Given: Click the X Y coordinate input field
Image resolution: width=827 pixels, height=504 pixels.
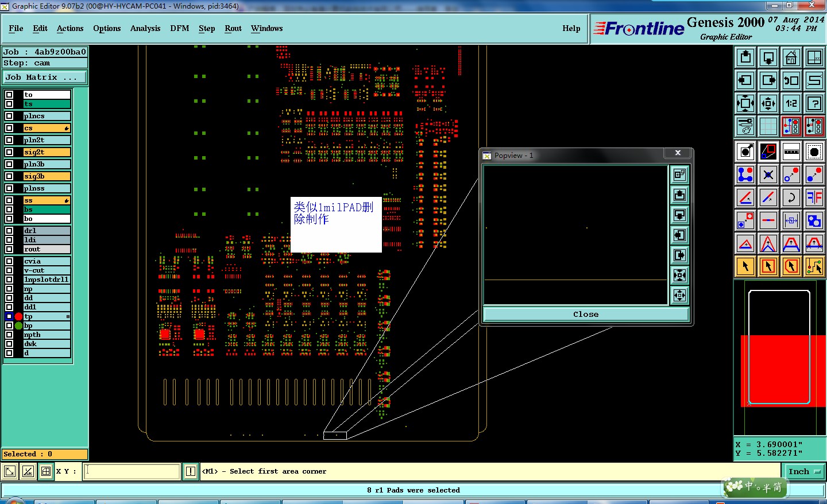Looking at the screenshot, I should (133, 472).
